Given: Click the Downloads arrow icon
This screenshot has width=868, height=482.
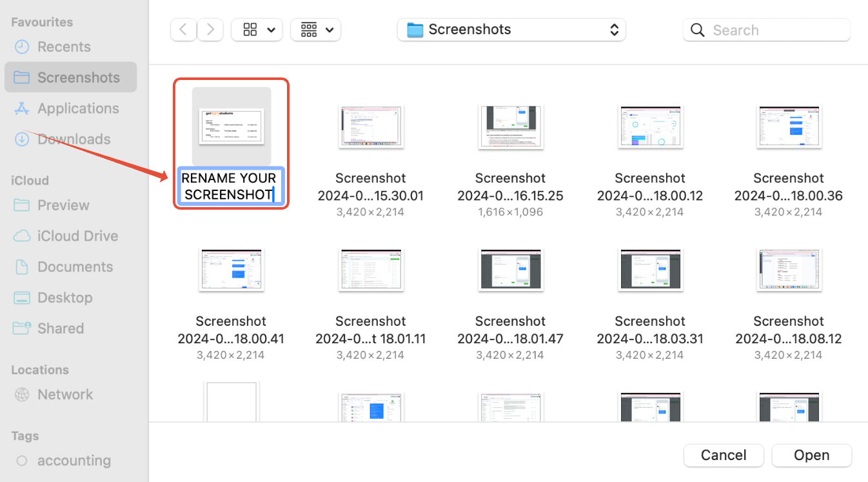Looking at the screenshot, I should pyautogui.click(x=22, y=139).
